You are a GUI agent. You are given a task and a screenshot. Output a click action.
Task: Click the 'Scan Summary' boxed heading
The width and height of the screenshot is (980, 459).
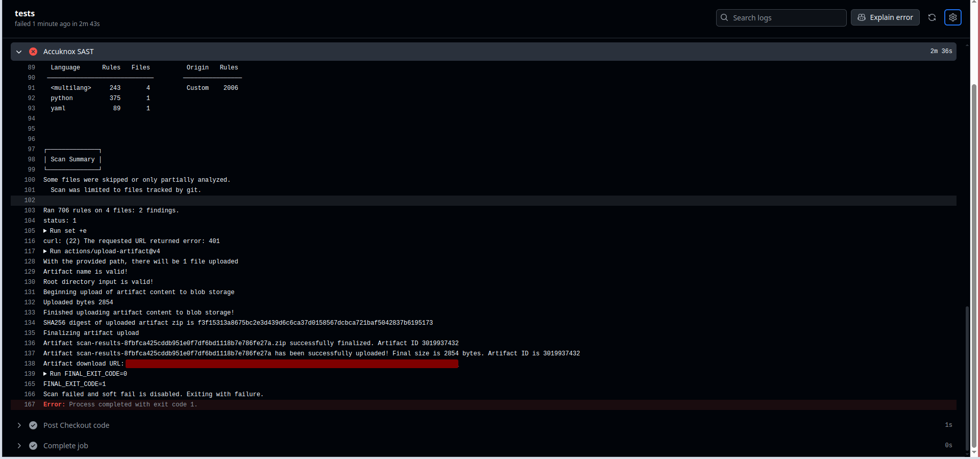pos(72,159)
